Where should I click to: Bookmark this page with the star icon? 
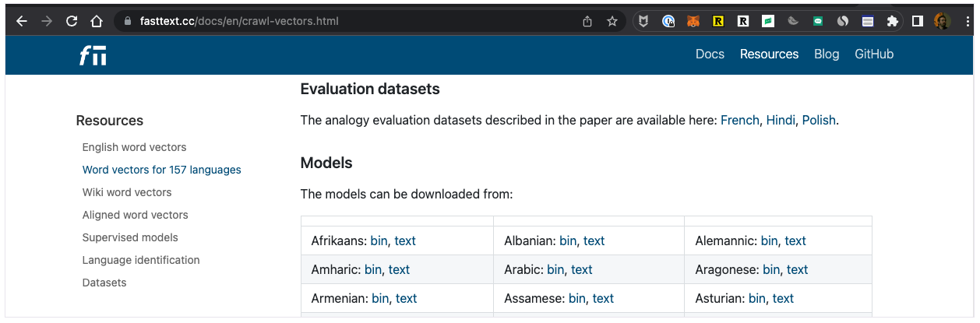pyautogui.click(x=612, y=22)
